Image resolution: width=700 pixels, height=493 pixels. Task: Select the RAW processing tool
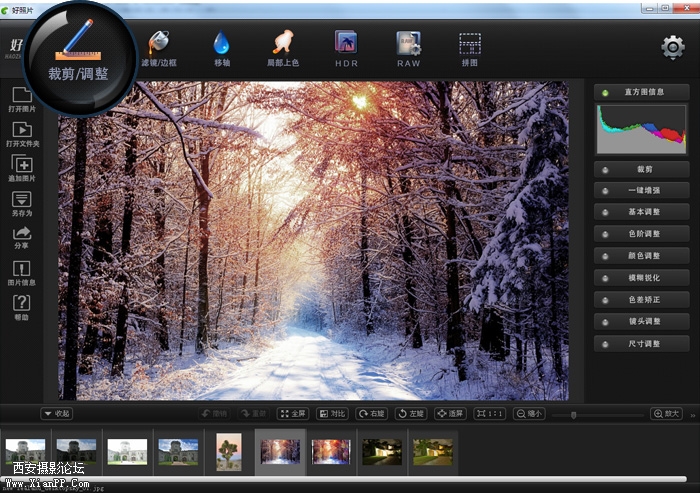[408, 48]
